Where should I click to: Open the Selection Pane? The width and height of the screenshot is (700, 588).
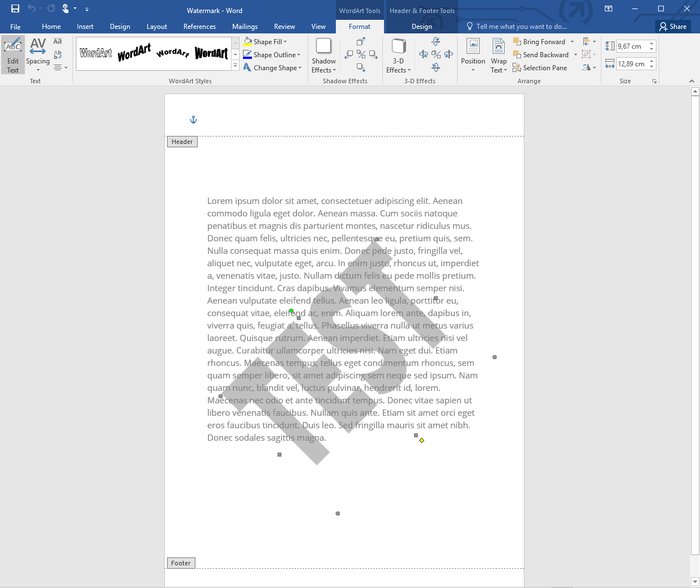pyautogui.click(x=540, y=68)
